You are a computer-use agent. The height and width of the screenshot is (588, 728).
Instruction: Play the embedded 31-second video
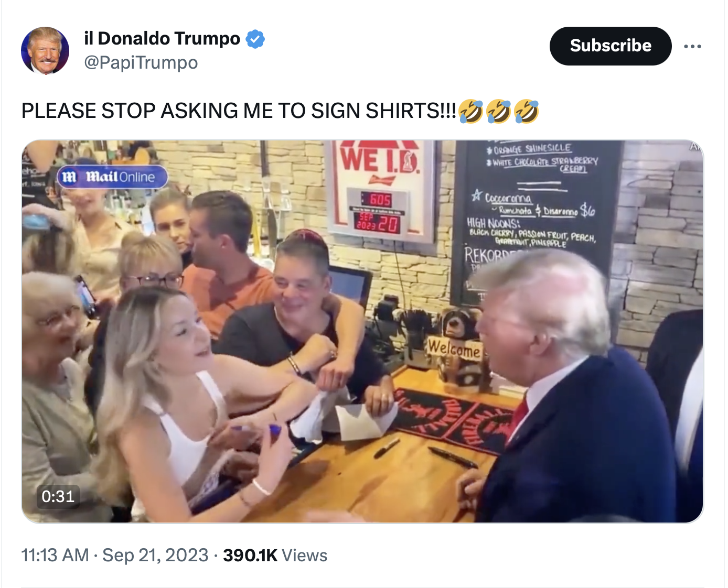pos(362,331)
